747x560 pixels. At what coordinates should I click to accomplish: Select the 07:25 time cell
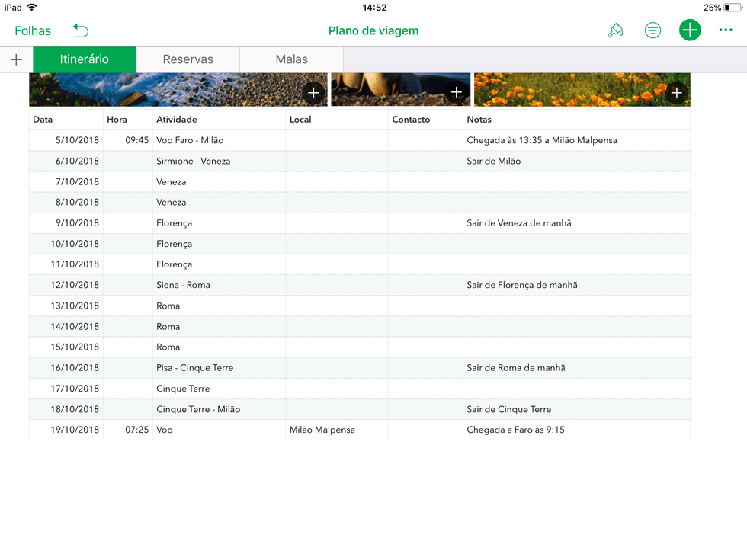[x=128, y=430]
